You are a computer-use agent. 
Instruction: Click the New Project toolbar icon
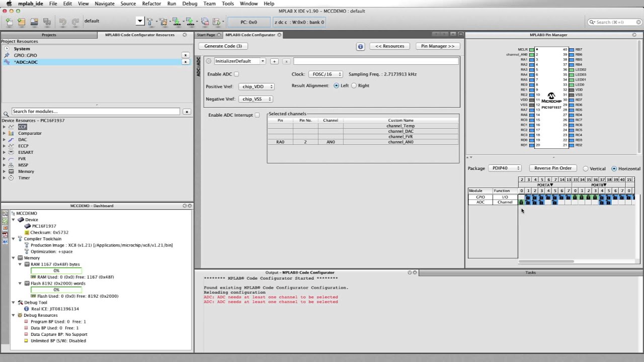tap(22, 22)
